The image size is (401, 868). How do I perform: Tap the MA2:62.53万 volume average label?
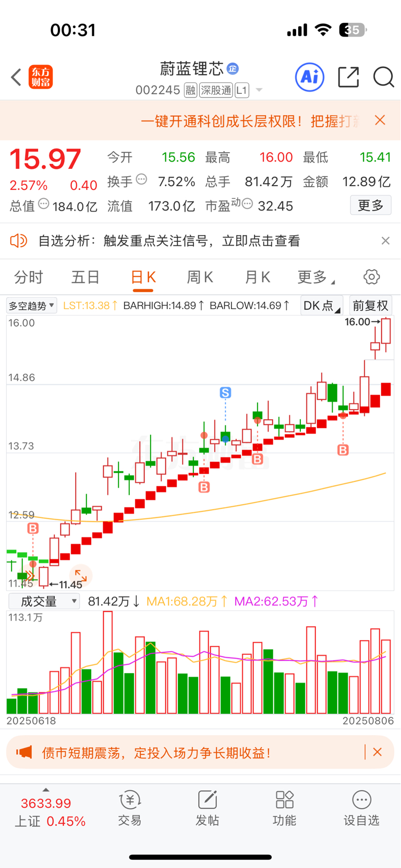(x=276, y=601)
